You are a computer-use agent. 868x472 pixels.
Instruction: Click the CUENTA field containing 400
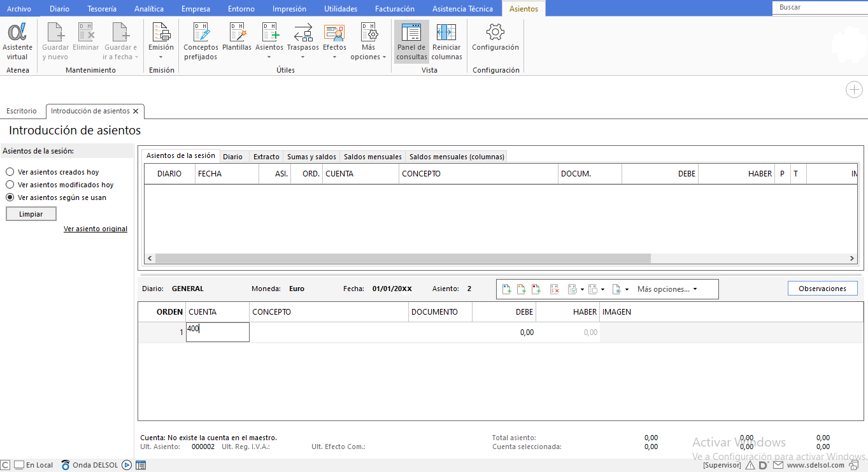(217, 332)
